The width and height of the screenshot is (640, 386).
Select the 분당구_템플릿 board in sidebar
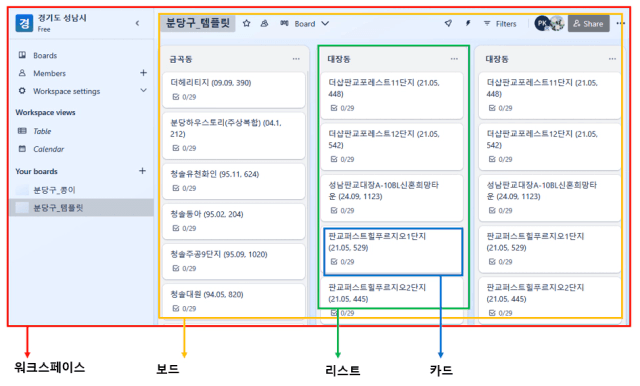[x=81, y=208]
